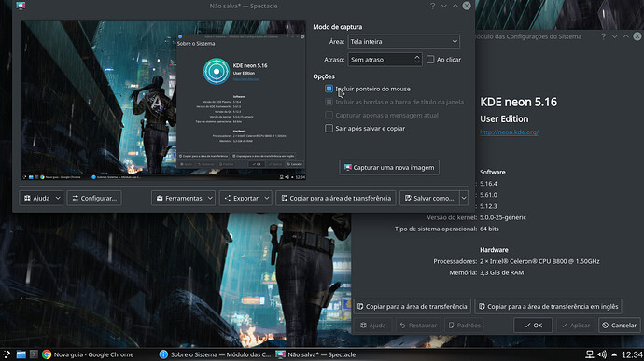The image size is (644, 361).
Task: Click the Memória 3,3 GiB de RAM value
Action: coord(501,272)
